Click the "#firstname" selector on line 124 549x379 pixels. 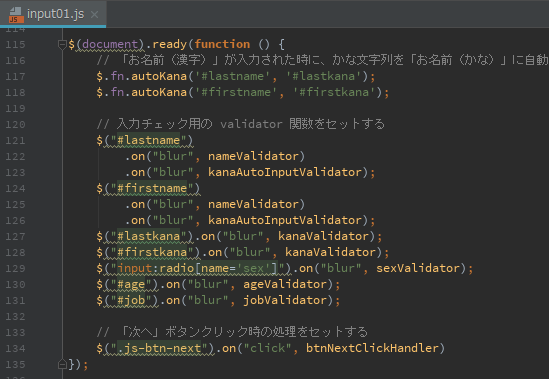(x=152, y=188)
